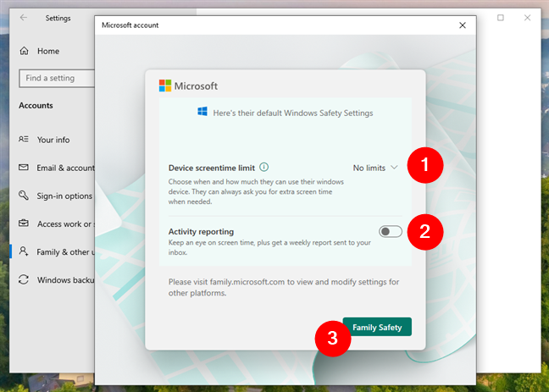Image resolution: width=549 pixels, height=392 pixels.
Task: Click the Access work briefcase icon
Action: tap(24, 223)
